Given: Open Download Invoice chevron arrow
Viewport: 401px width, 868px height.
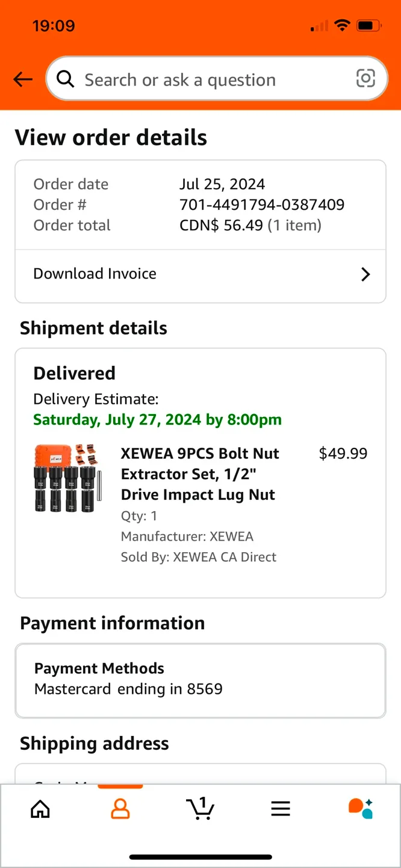Looking at the screenshot, I should [x=365, y=274].
